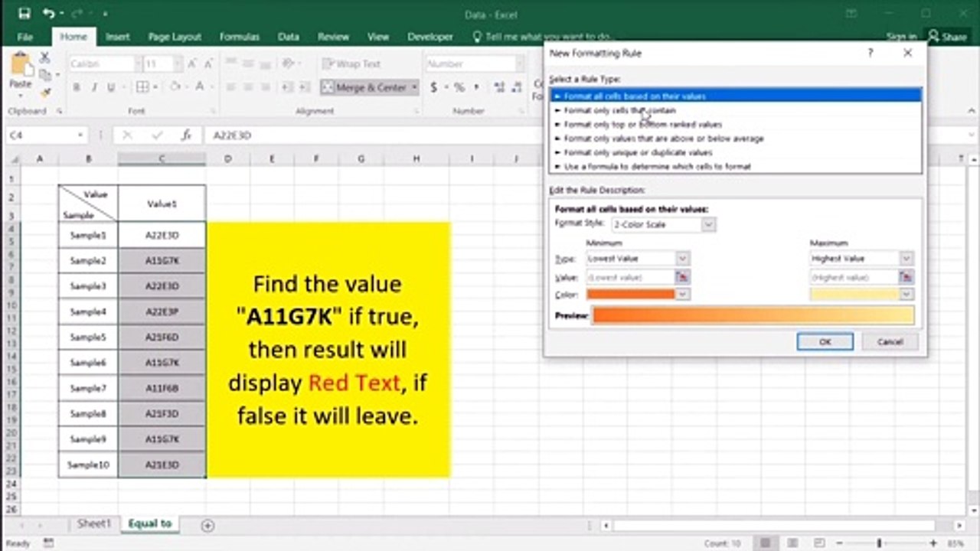The image size is (980, 551).
Task: Open the Formulas ribbon tab
Action: [239, 36]
